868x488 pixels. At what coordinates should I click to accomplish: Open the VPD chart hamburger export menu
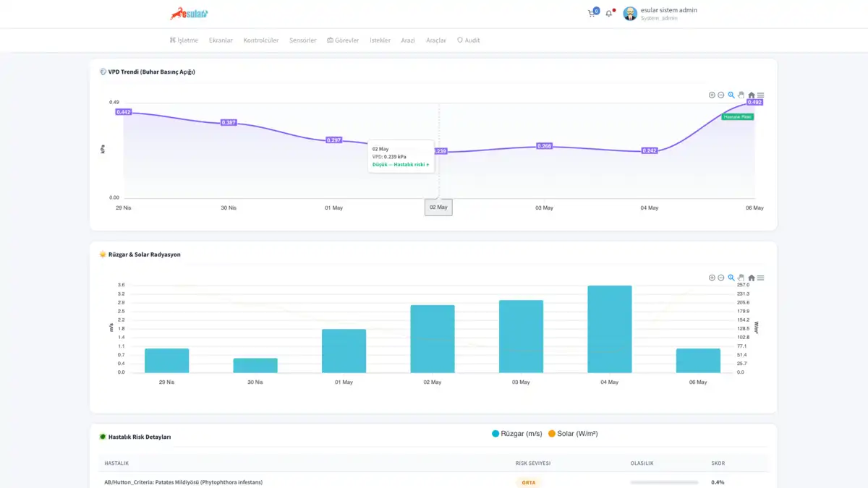pos(761,95)
